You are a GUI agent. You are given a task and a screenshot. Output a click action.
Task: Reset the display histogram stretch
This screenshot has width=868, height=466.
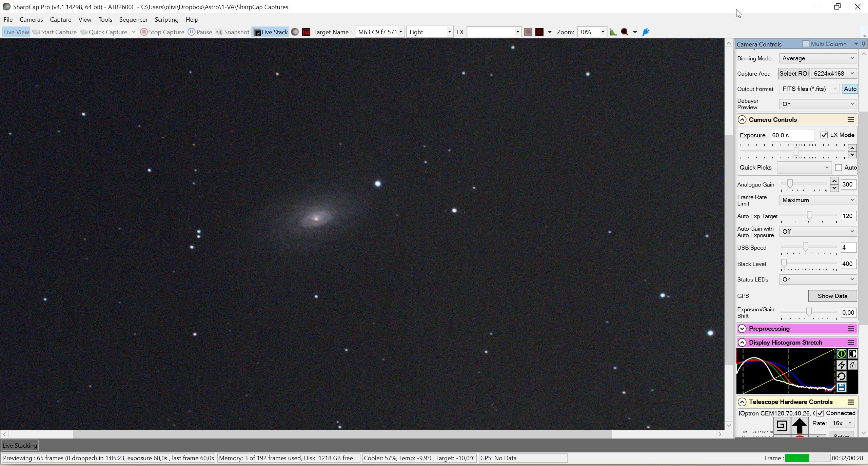pos(841,376)
